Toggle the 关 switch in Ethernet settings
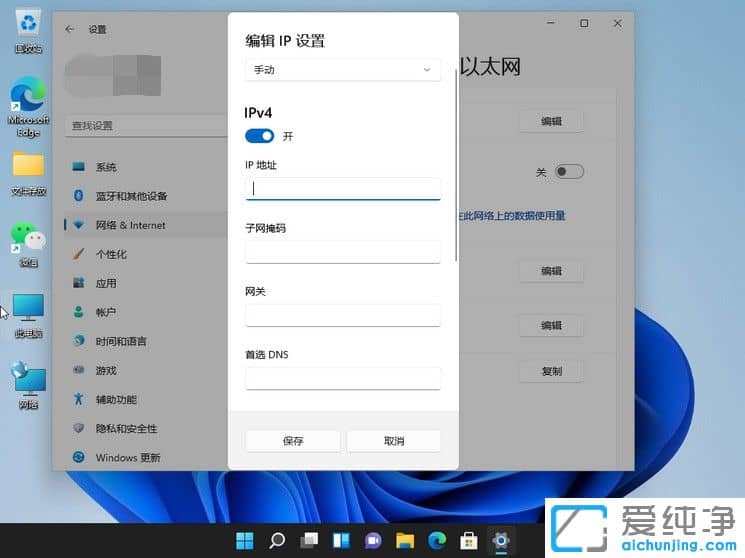Image resolution: width=745 pixels, height=558 pixels. tap(569, 172)
